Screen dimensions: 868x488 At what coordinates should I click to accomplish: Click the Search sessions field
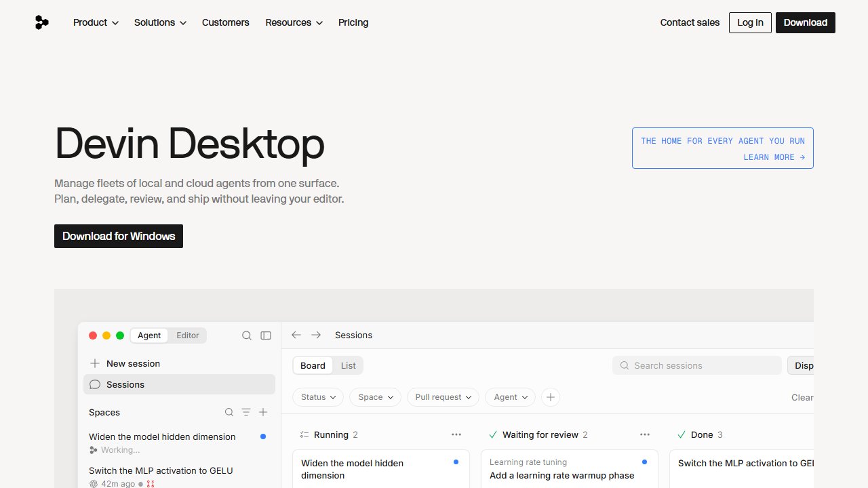click(x=697, y=365)
